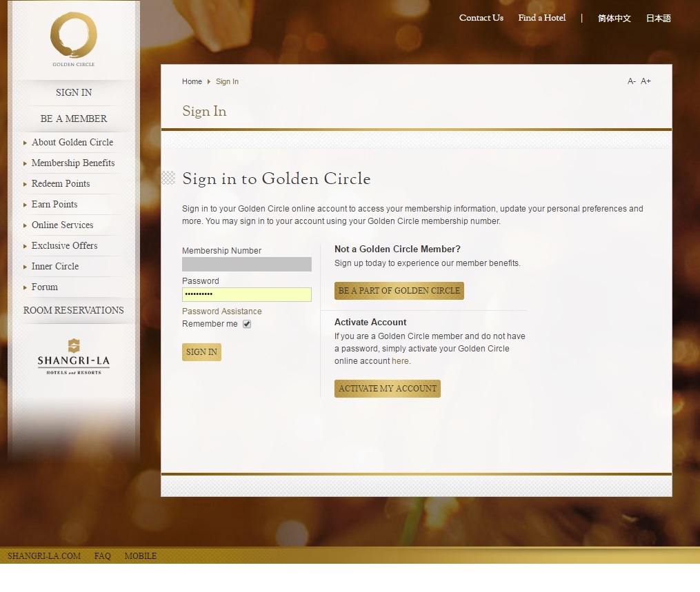The height and width of the screenshot is (592, 700).
Task: Open ROOM RESERVATIONS in the sidebar
Action: 74,310
